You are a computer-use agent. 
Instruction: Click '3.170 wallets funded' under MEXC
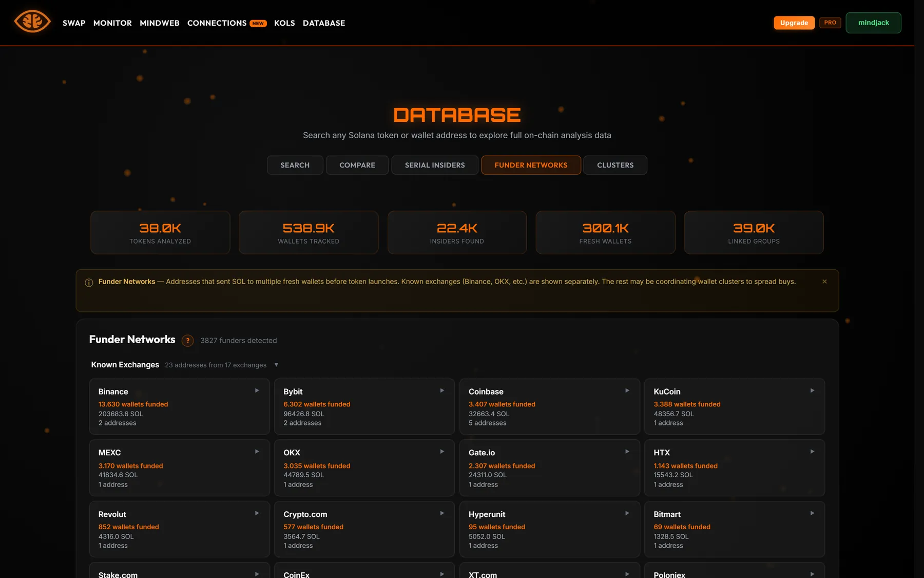click(x=131, y=466)
